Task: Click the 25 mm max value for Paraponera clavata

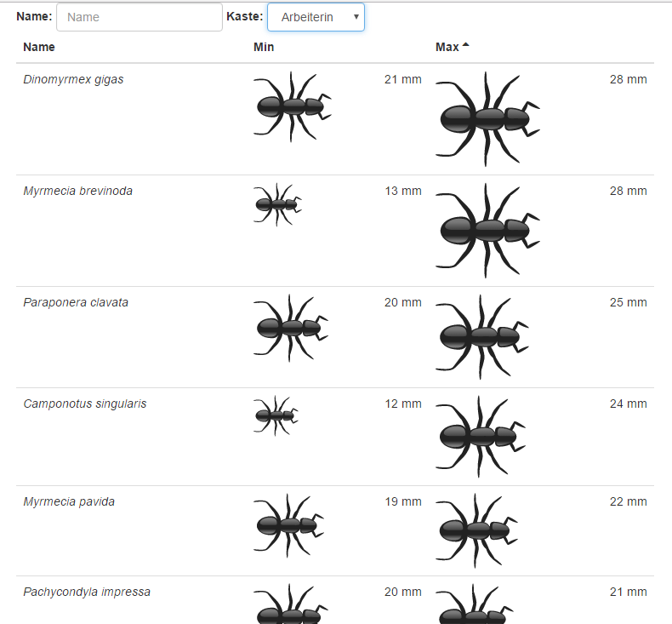Action: pyautogui.click(x=628, y=302)
